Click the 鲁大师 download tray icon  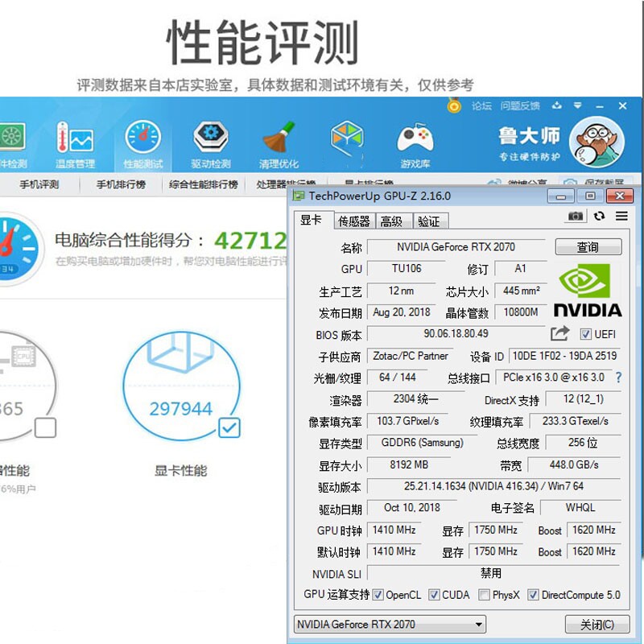tap(556, 105)
